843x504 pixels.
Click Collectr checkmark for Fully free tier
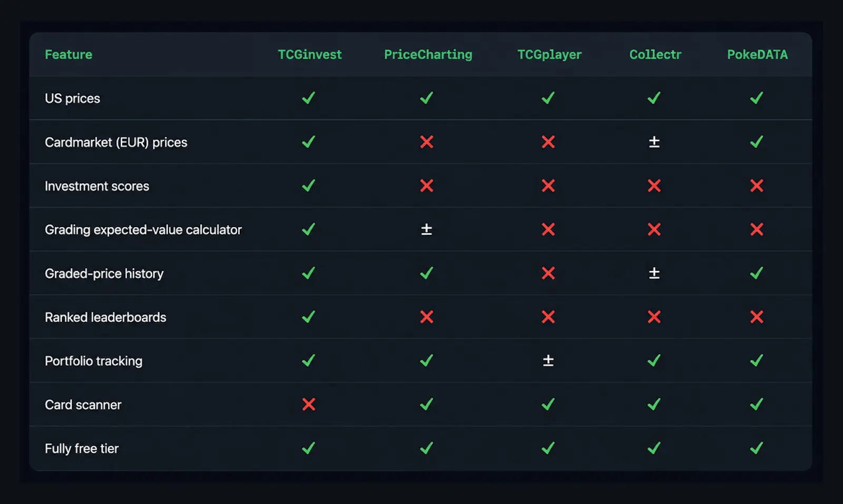point(654,448)
